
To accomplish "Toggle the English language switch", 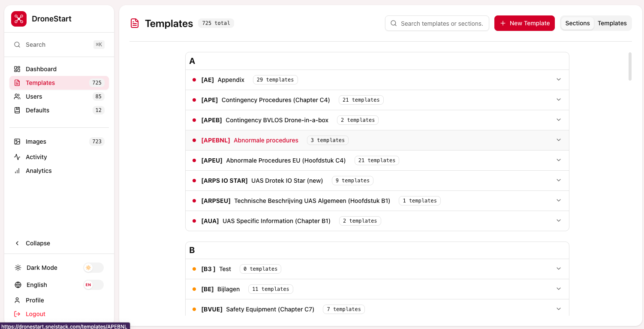I will point(93,285).
